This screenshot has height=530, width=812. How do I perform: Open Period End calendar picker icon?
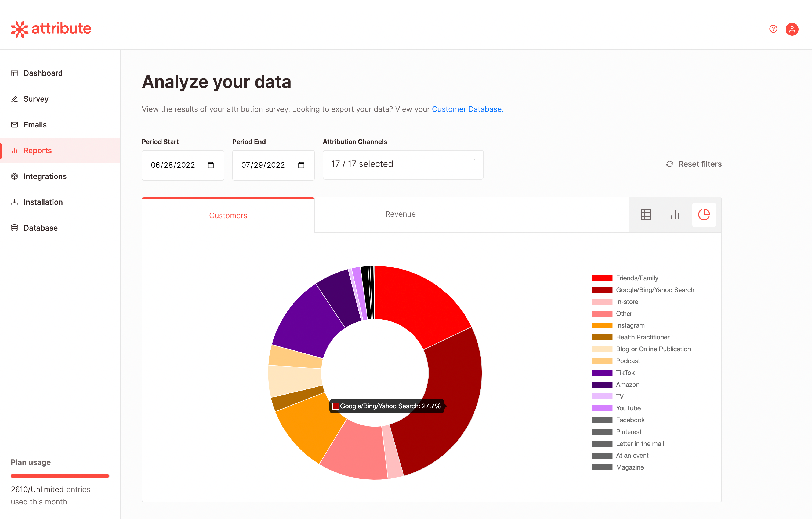[301, 165]
